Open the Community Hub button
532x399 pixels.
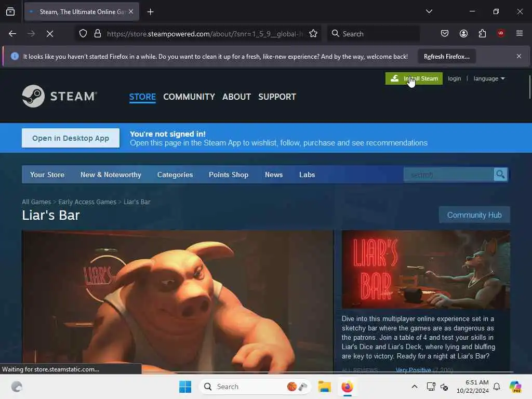(x=474, y=215)
